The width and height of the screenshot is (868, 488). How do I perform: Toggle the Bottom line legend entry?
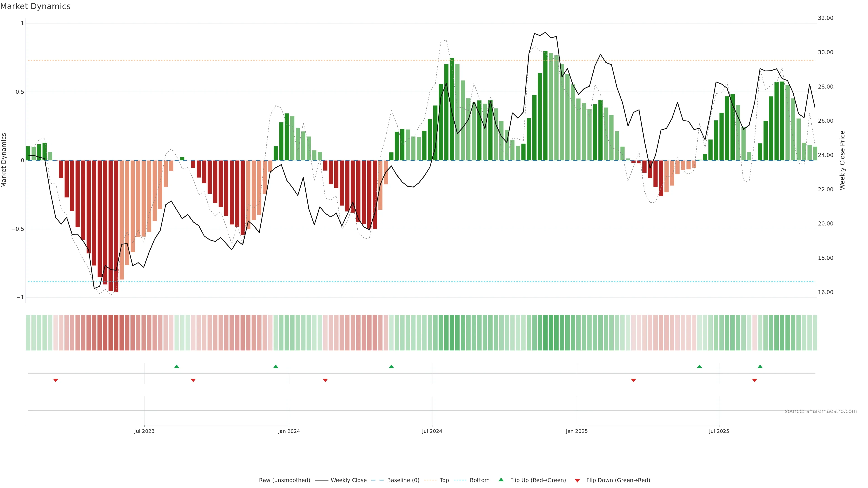479,480
